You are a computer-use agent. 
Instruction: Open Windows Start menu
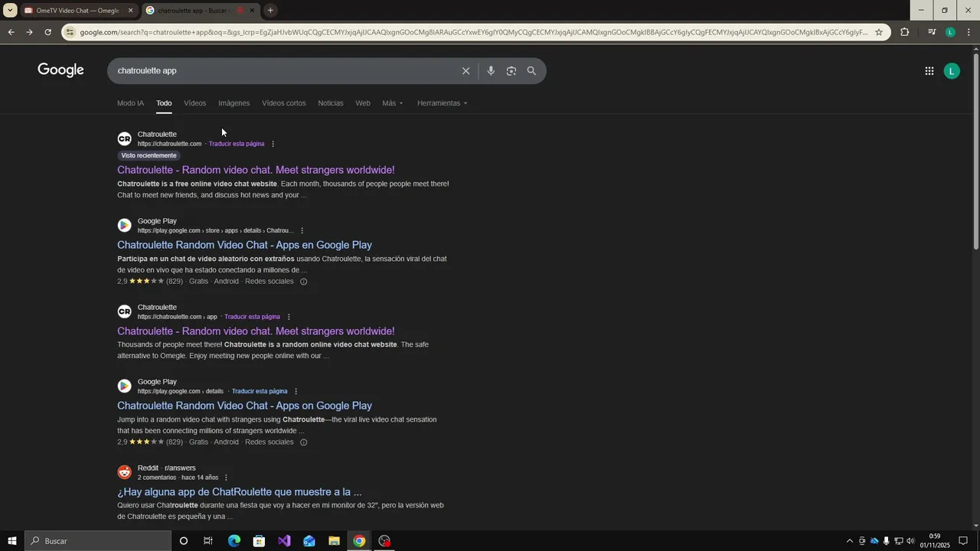point(11,541)
